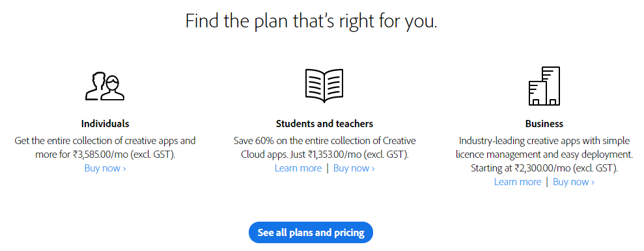Open Buy now for Students and teachers
This screenshot has height=251, width=644.
pyautogui.click(x=354, y=168)
